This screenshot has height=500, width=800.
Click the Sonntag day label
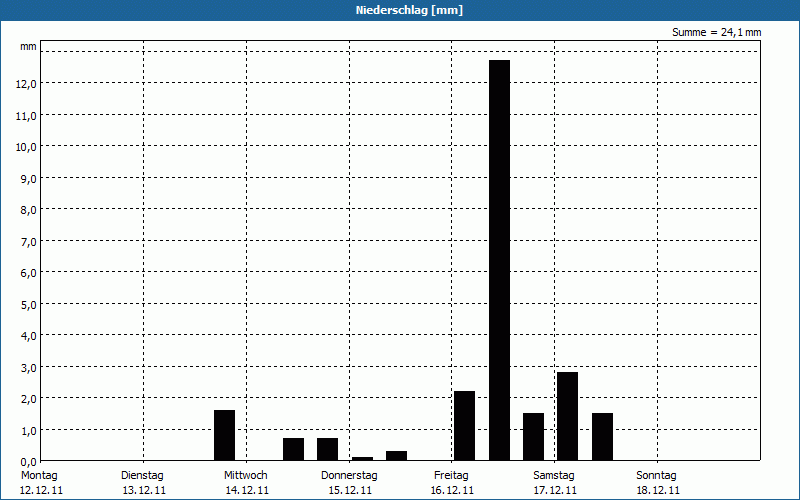click(656, 476)
